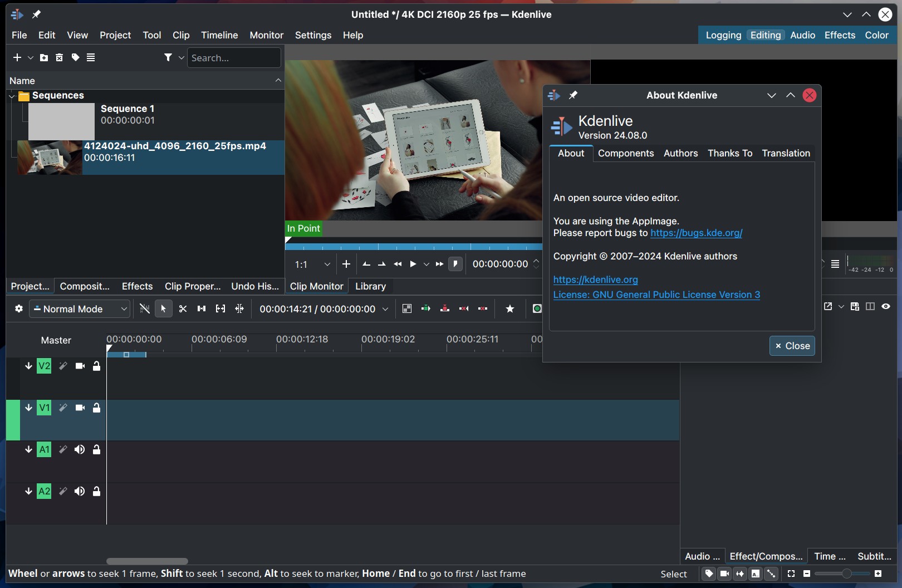Open the Normal Mode dropdown
Image resolution: width=902 pixels, height=588 pixels.
pos(80,308)
